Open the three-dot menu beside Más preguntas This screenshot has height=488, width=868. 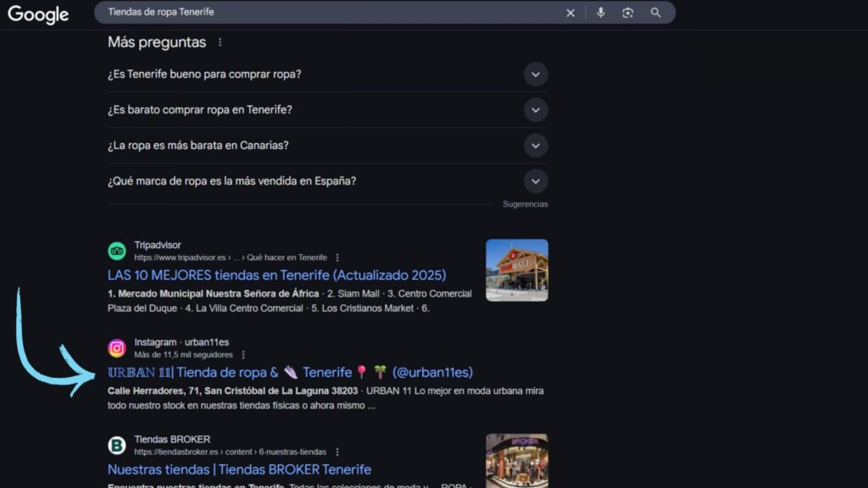coord(220,42)
